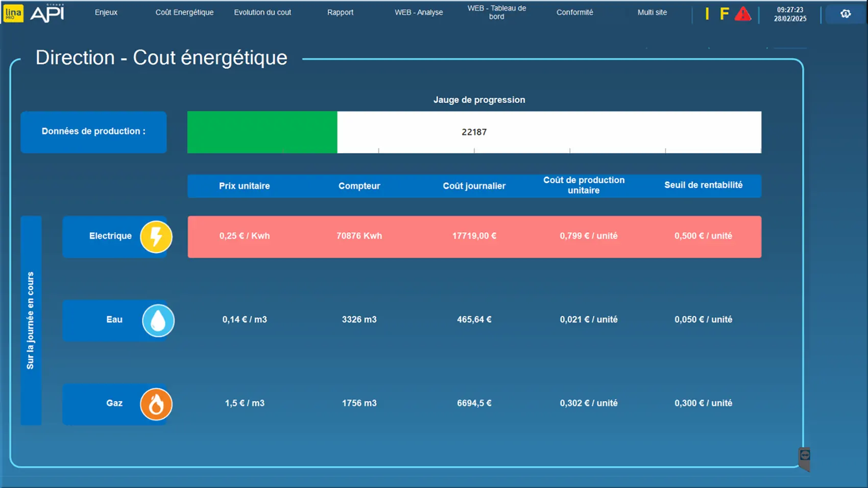Click the yellow lightning bolt Electrique icon
This screenshot has width=868, height=488.
156,237
